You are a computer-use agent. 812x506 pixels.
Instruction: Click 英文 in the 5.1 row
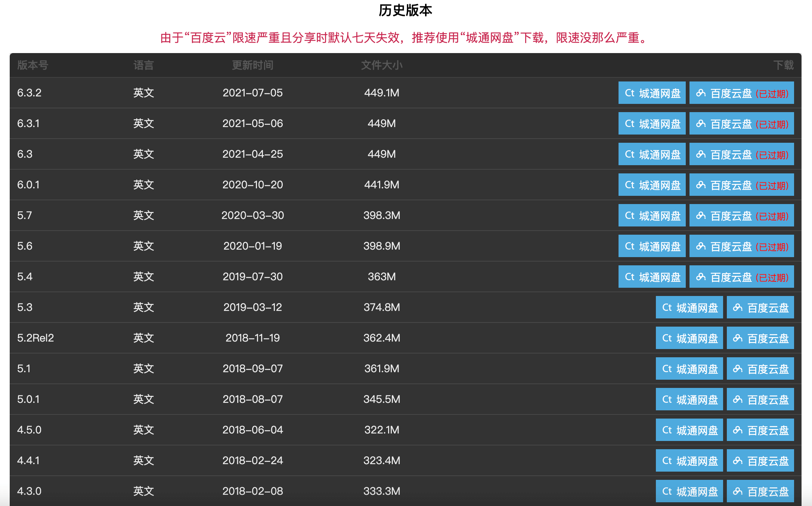[x=143, y=368]
